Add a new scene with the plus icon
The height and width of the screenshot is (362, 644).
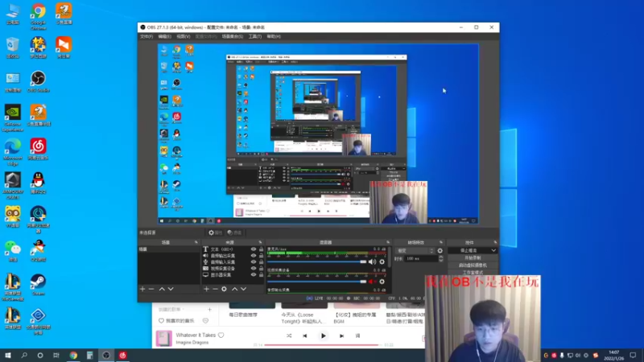tap(142, 289)
